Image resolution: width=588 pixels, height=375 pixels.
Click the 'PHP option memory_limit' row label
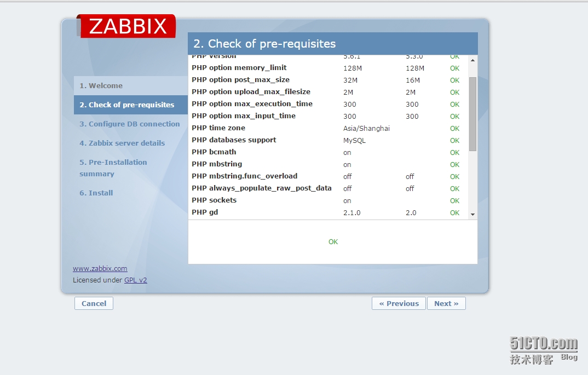pyautogui.click(x=239, y=67)
